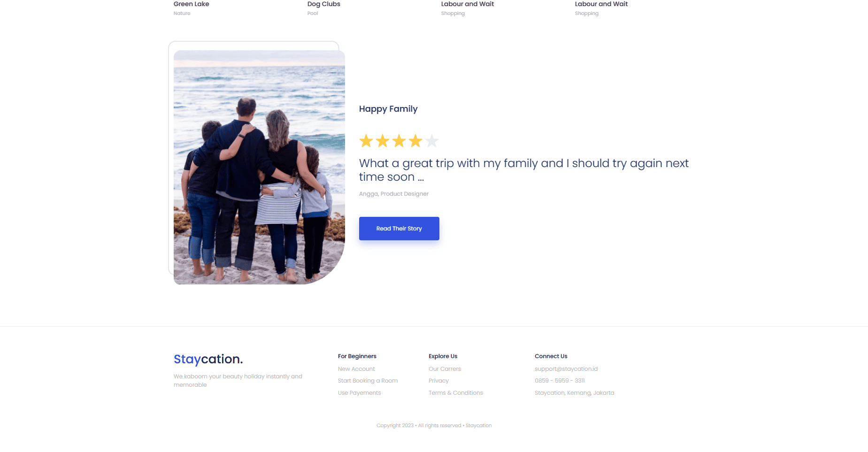Click the second gold rating star
This screenshot has width=868, height=452.
pyautogui.click(x=383, y=141)
